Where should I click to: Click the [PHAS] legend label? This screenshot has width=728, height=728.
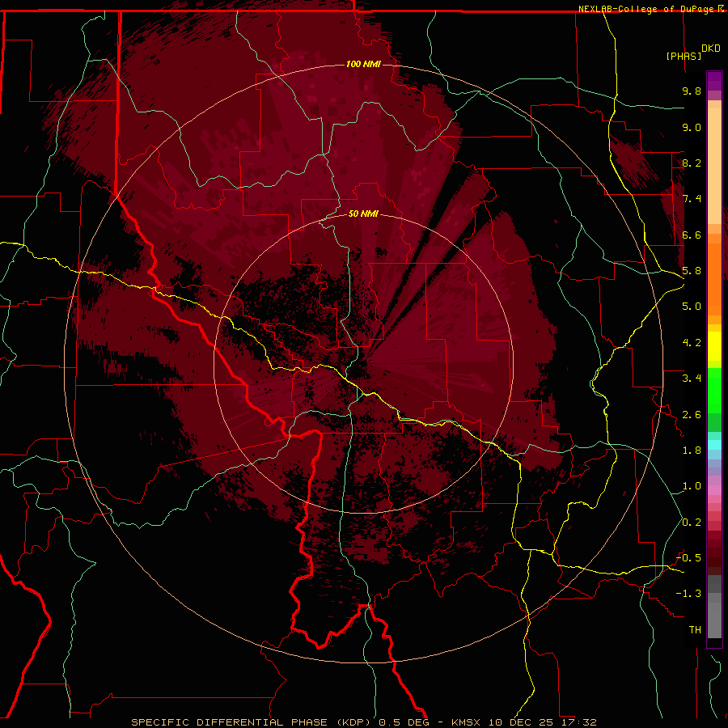click(x=684, y=56)
